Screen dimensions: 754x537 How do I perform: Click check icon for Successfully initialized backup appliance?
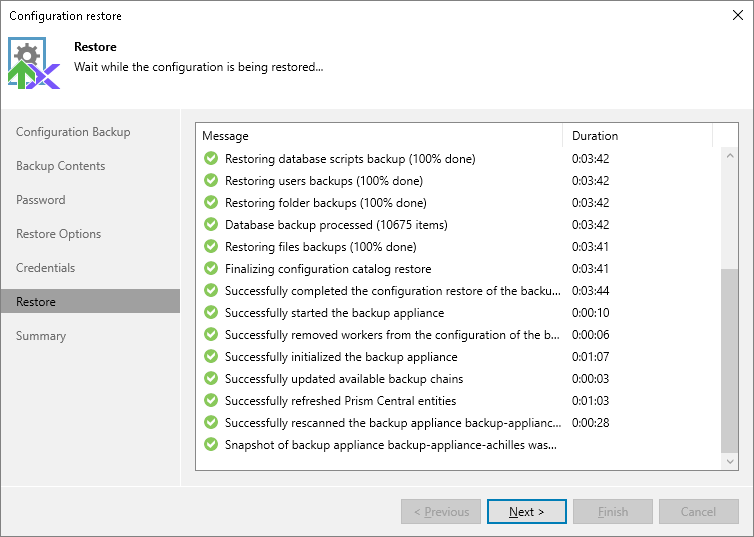point(211,357)
